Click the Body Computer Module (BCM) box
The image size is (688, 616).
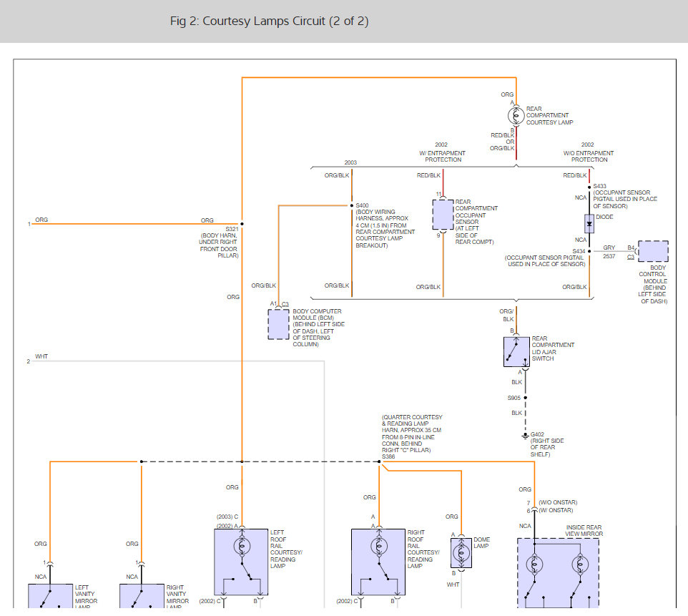(x=279, y=325)
